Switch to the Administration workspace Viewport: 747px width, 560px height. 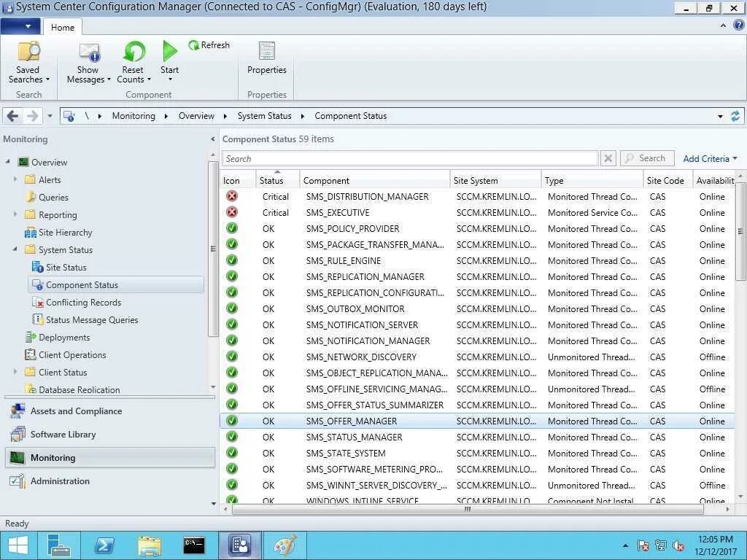pos(60,481)
